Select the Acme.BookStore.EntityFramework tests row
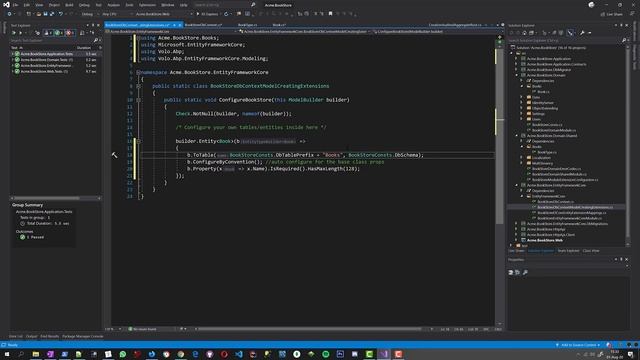Screen dimensions: 640x360 55,65
